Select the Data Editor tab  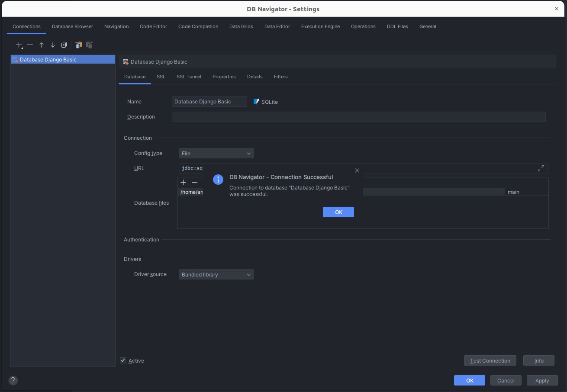[277, 26]
